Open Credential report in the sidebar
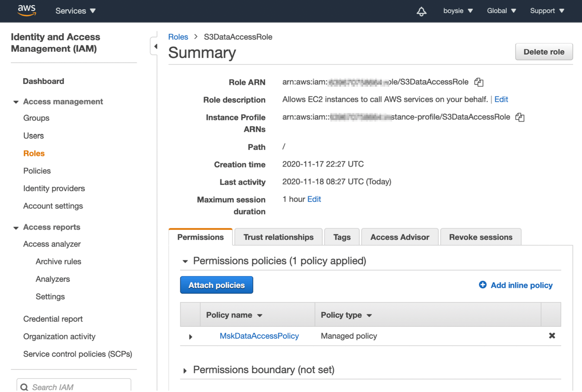Screen dimensions: 582x392 pos(53,319)
